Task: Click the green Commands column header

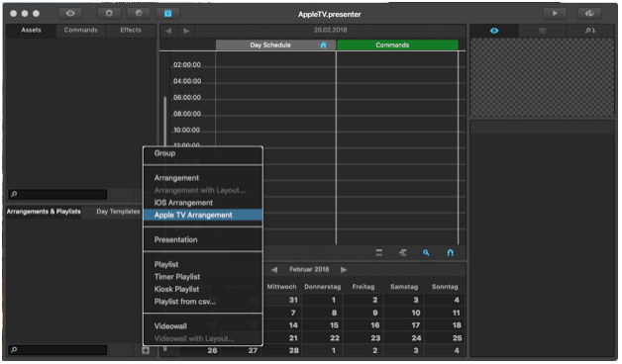Action: [398, 45]
